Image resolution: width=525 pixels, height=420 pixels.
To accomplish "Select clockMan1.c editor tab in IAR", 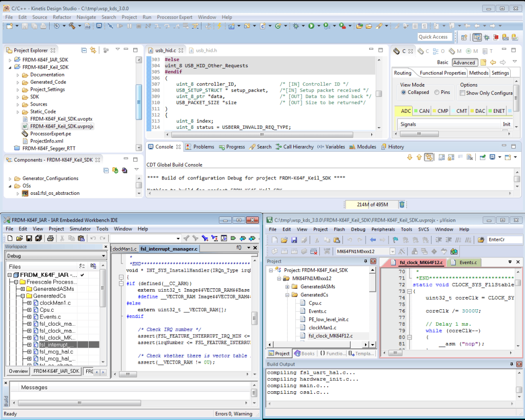I will coord(125,249).
